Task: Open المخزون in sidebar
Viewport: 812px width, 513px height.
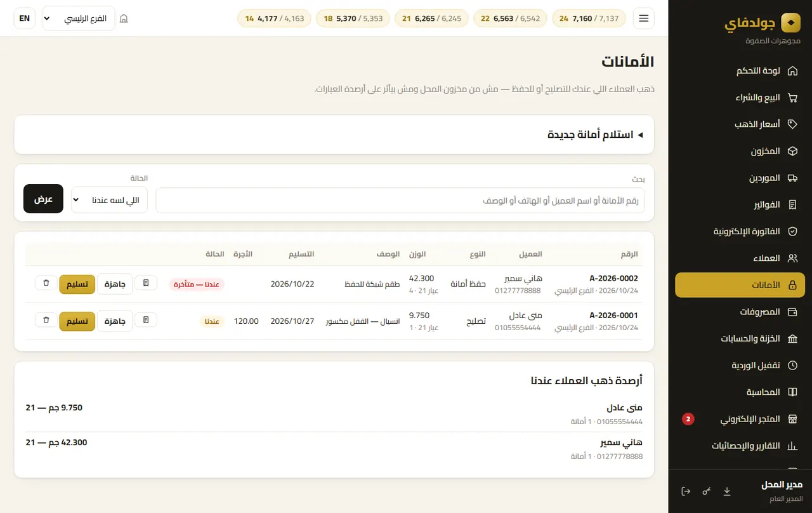Action: pos(740,152)
